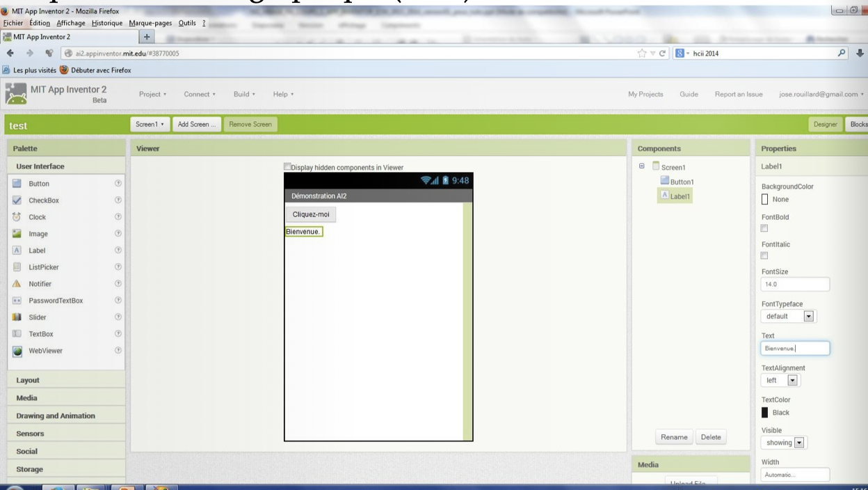Open the Build menu
868x490 pixels.
(x=244, y=95)
